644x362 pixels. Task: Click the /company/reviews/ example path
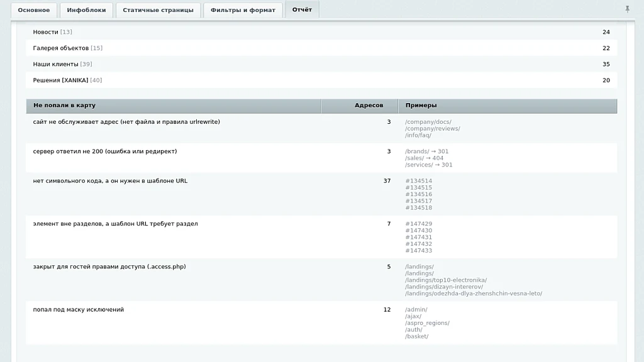433,128
